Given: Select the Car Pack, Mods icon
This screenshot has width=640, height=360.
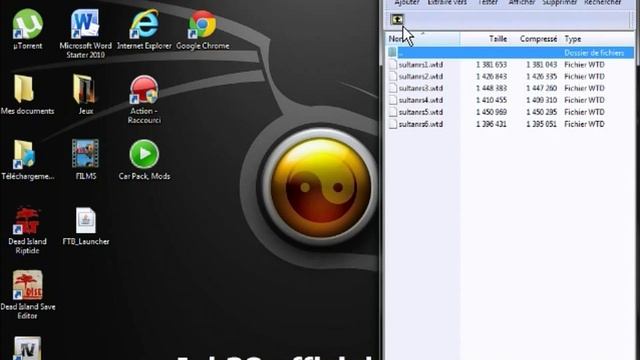Looking at the screenshot, I should [x=144, y=160].
